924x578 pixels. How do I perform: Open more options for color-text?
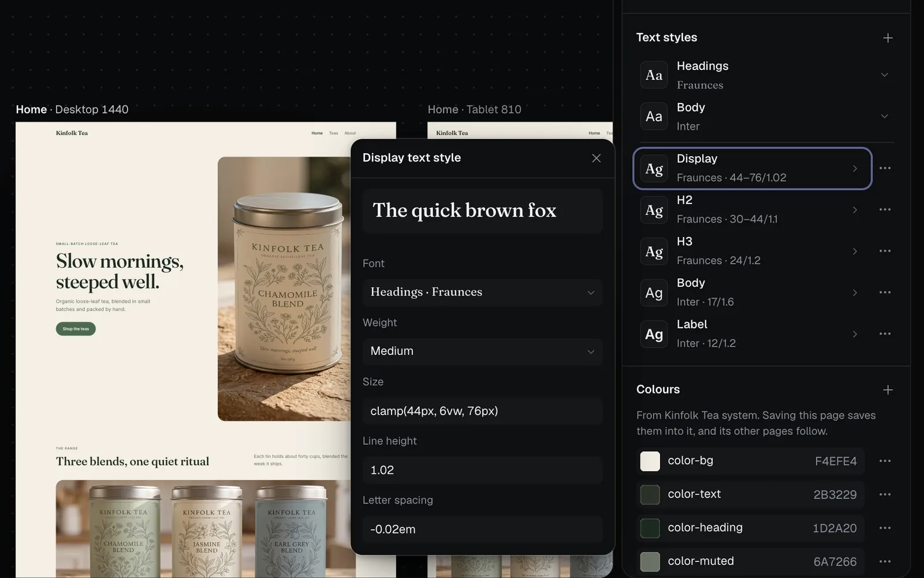pyautogui.click(x=885, y=495)
